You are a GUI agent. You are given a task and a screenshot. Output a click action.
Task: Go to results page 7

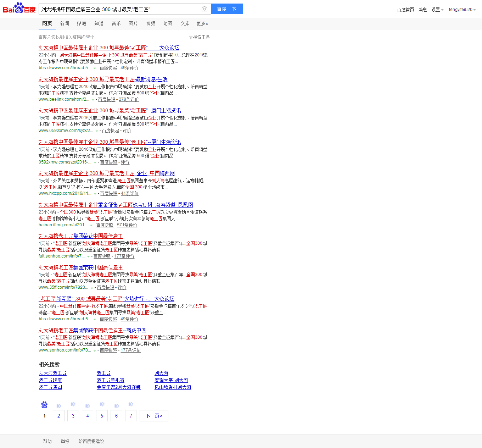tap(131, 416)
